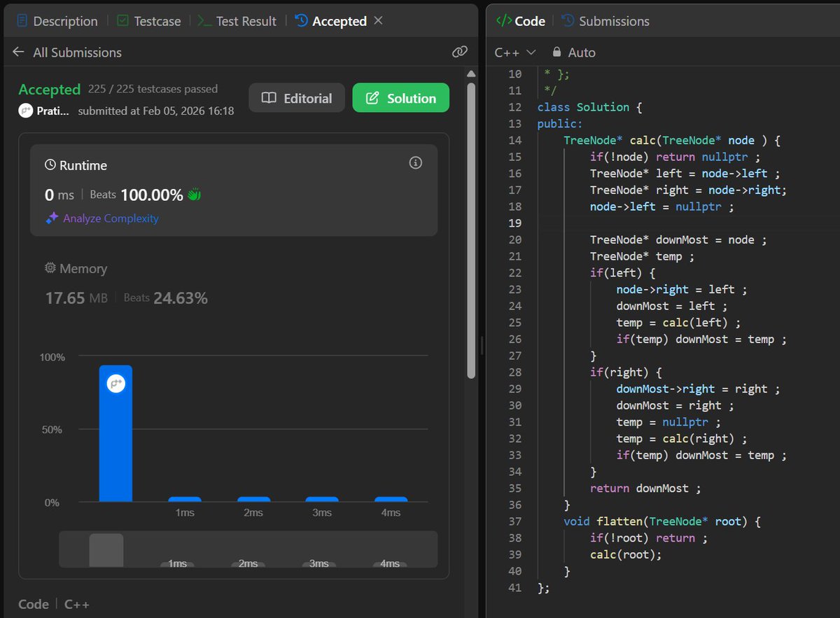Open the Submissions tab in editor
Viewport: 840px width, 618px height.
[605, 21]
